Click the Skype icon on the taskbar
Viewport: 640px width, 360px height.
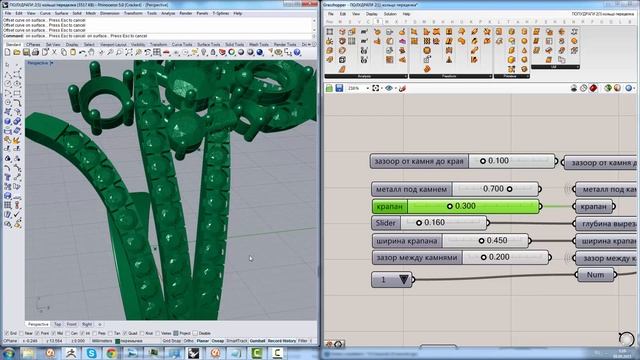91,353
